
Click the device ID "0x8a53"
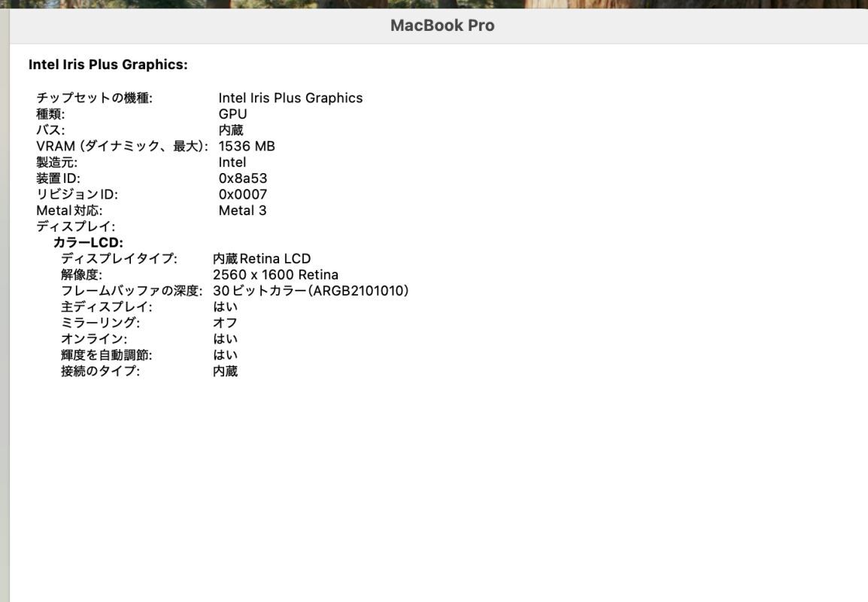[x=242, y=177]
